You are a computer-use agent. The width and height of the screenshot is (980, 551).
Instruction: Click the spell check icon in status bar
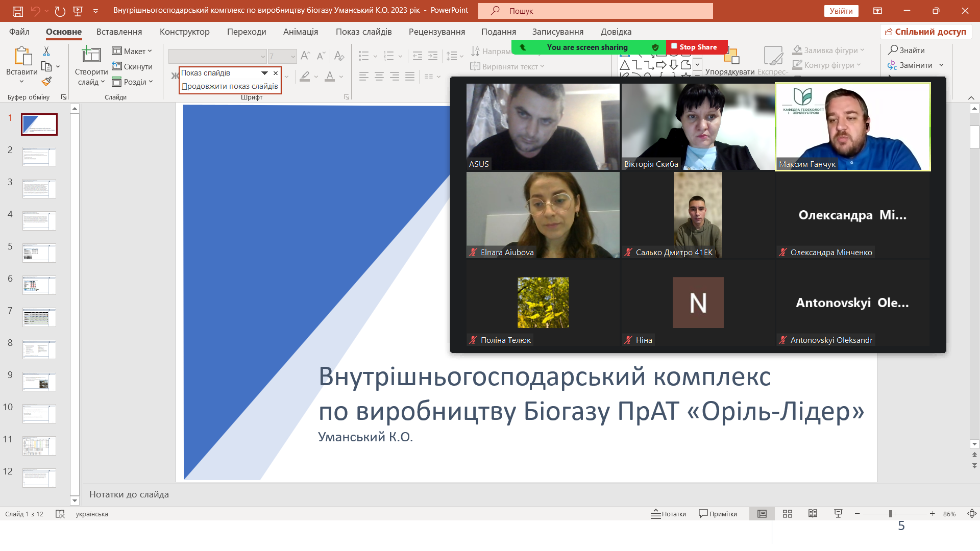click(x=60, y=514)
